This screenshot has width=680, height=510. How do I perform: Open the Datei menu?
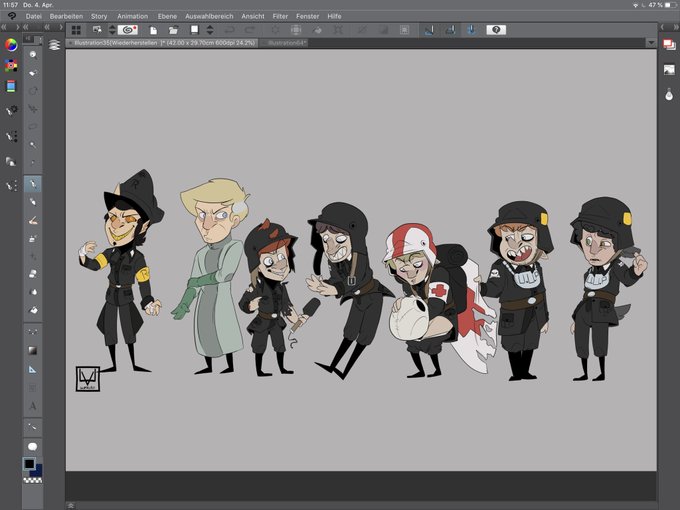pos(33,16)
